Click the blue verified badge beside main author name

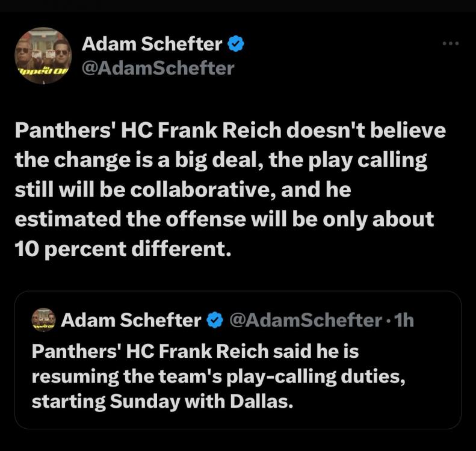click(236, 43)
